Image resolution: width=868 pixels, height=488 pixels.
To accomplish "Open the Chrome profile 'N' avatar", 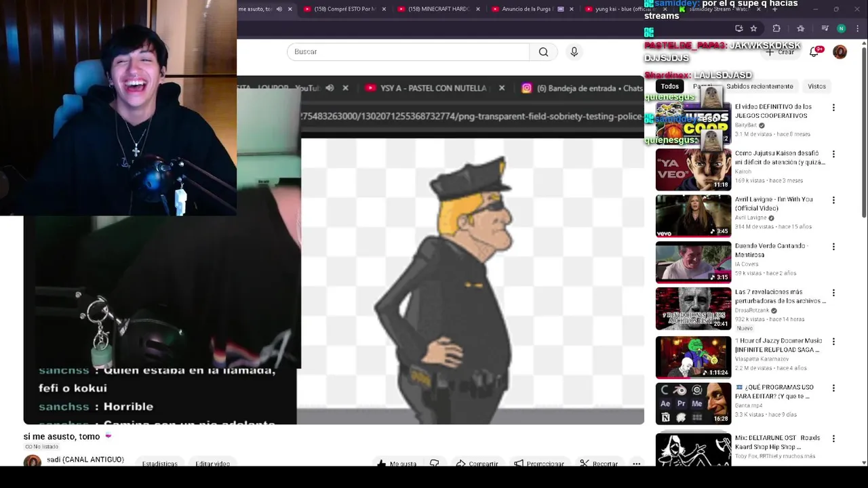I will [x=841, y=28].
